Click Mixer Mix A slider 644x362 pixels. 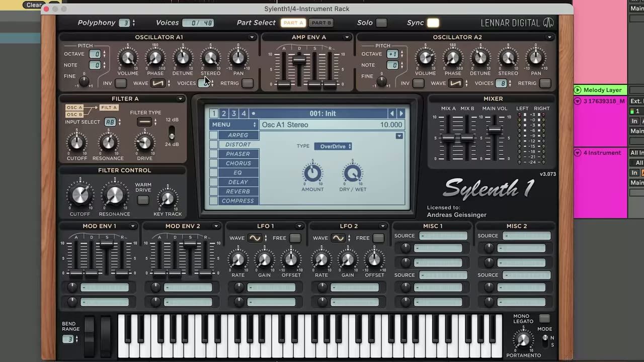pos(448,138)
